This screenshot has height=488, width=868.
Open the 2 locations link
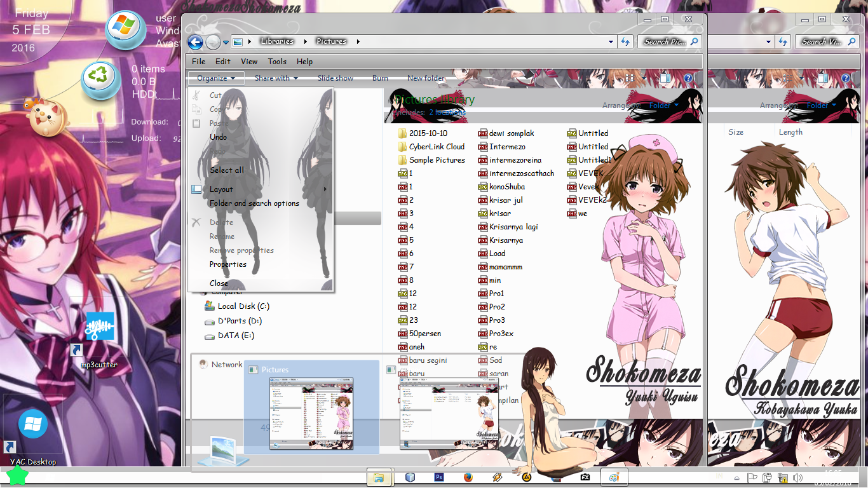(447, 112)
